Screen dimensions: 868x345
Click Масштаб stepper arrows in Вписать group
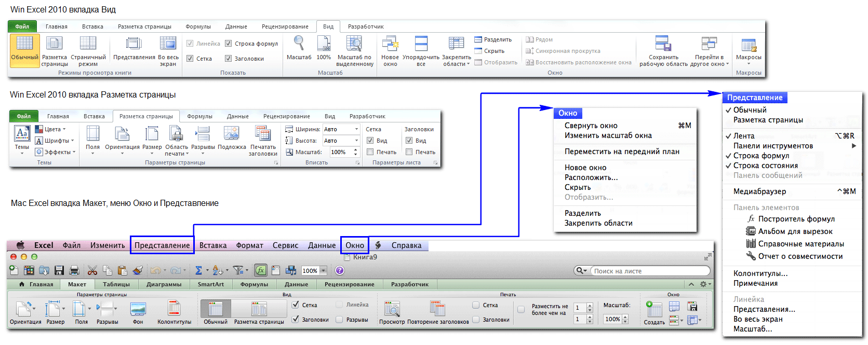356,152
